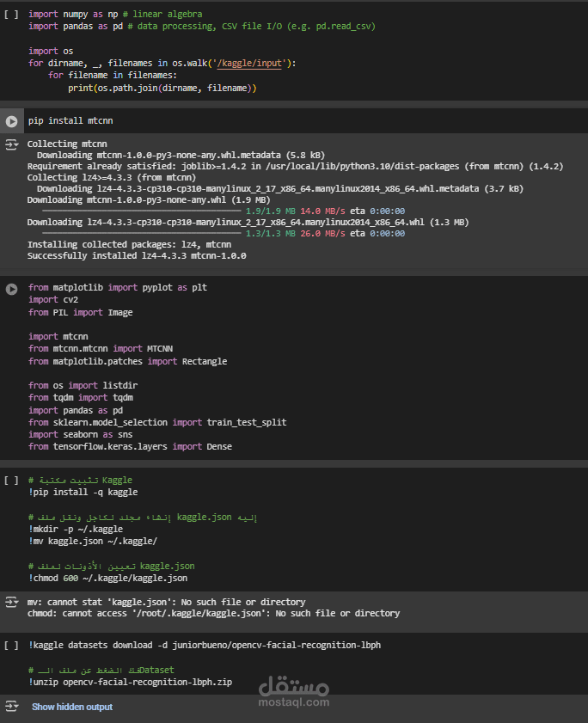Click the output icon left of Show hidden output

click(11, 707)
